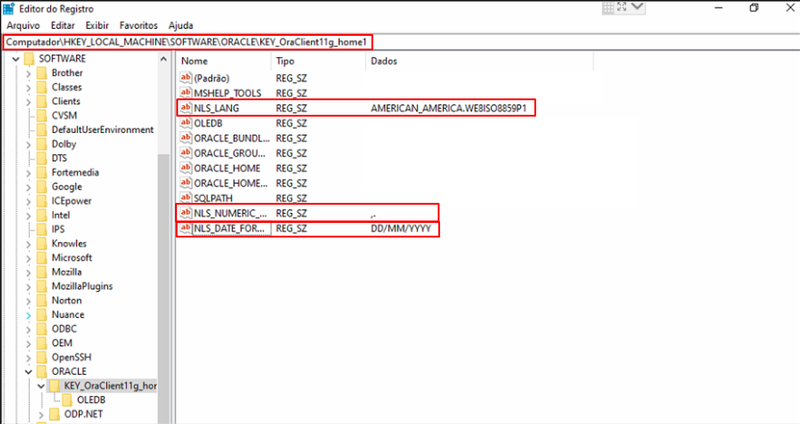Click the Microsoft folder icon
Viewport: 800px width, 424px height.
[x=42, y=258]
